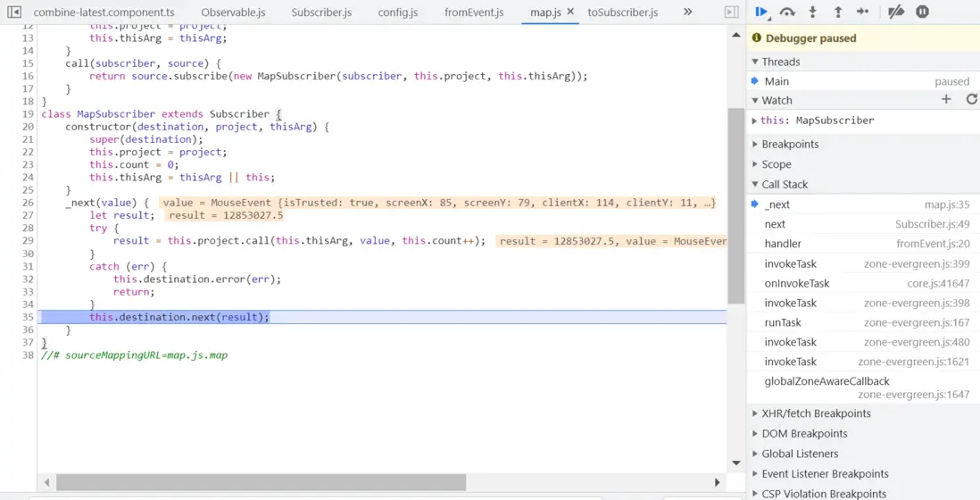Click the horizontal scrollbar in code editor
The width and height of the screenshot is (980, 500).
pyautogui.click(x=261, y=482)
